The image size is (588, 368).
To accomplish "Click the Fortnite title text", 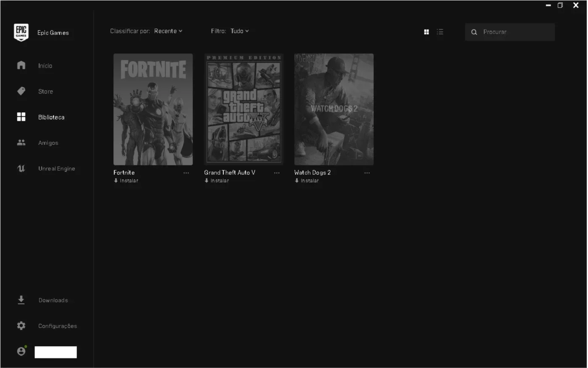I will coord(124,172).
